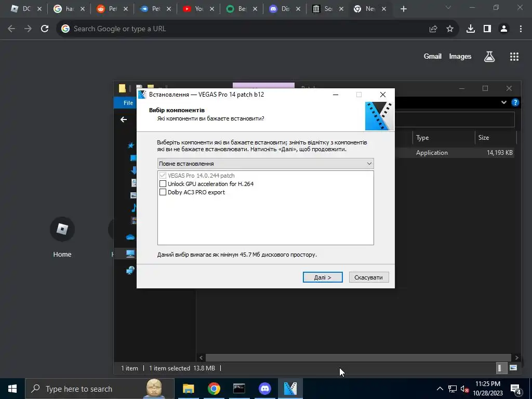Switch to the Reddit tab
Screen dimensions: 532x399
point(112,9)
